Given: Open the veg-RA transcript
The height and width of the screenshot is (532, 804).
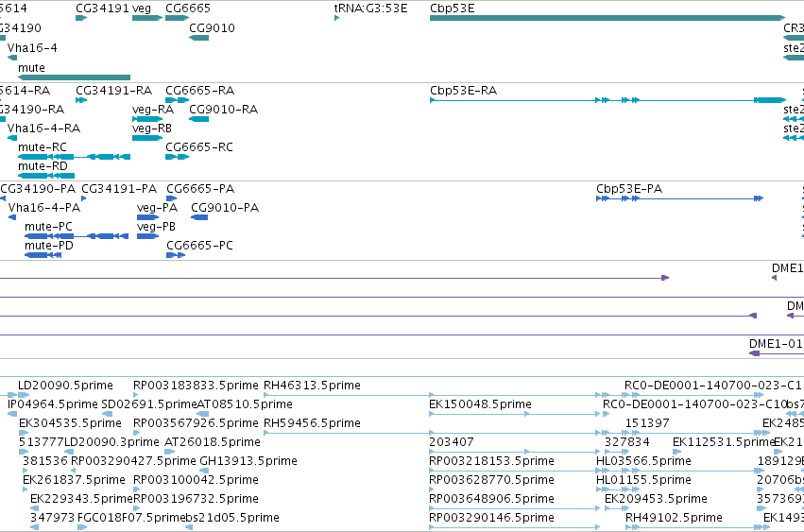Looking at the screenshot, I should click(x=147, y=119).
